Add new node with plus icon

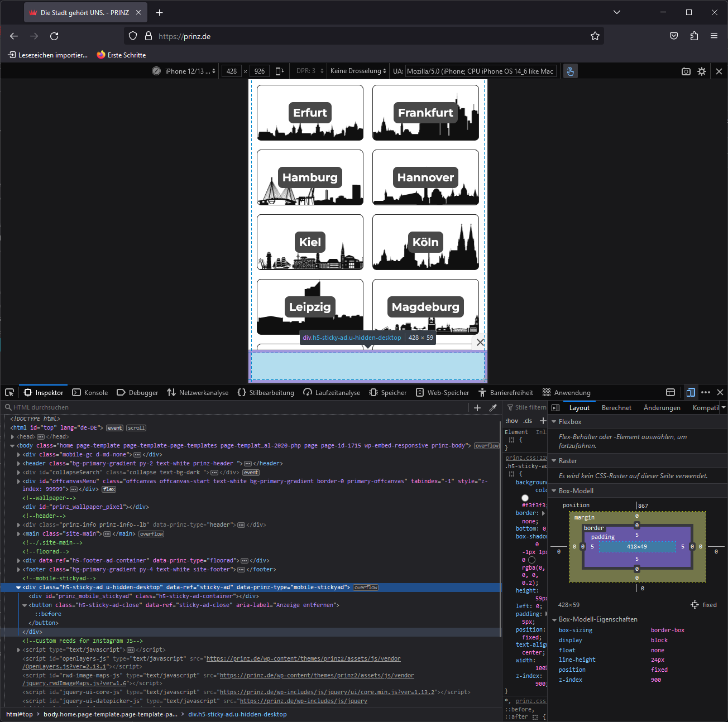click(477, 408)
